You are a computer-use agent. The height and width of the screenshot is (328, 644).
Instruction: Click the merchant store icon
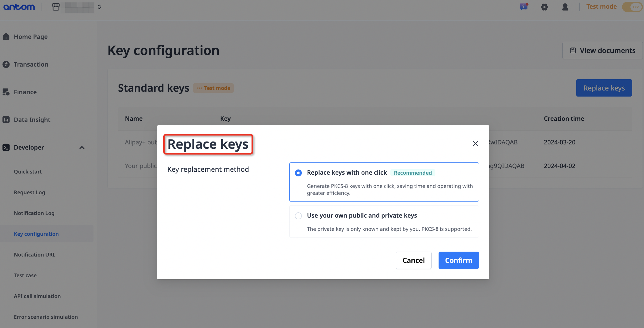56,7
